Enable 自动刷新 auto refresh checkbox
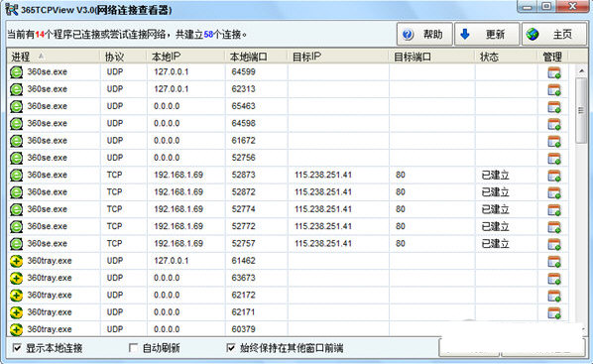This screenshot has width=593, height=364. tap(133, 347)
